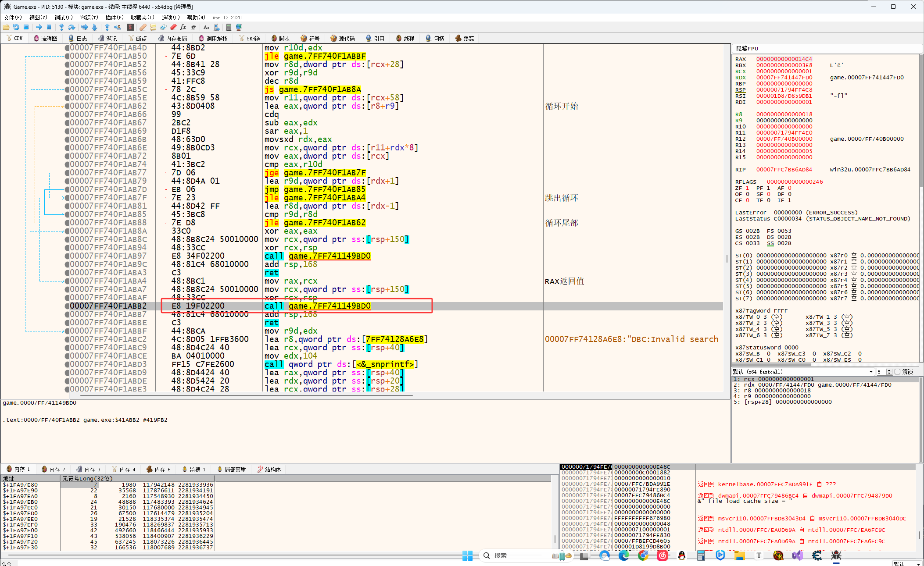The height and width of the screenshot is (566, 924).
Task: Enable the 解锁 checkbox
Action: point(897,372)
